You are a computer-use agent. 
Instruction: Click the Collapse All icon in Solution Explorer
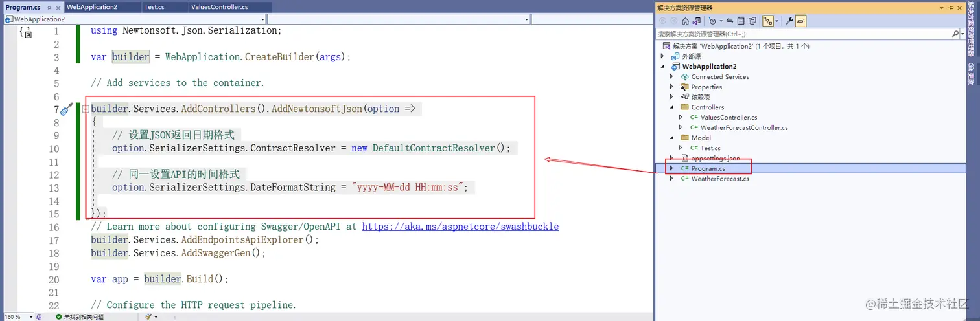[741, 21]
